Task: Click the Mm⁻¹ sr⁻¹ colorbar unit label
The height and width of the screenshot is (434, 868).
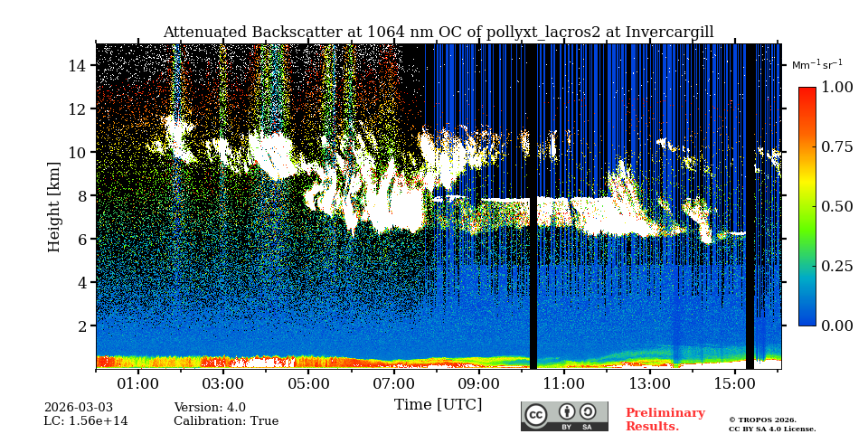Action: pyautogui.click(x=816, y=65)
